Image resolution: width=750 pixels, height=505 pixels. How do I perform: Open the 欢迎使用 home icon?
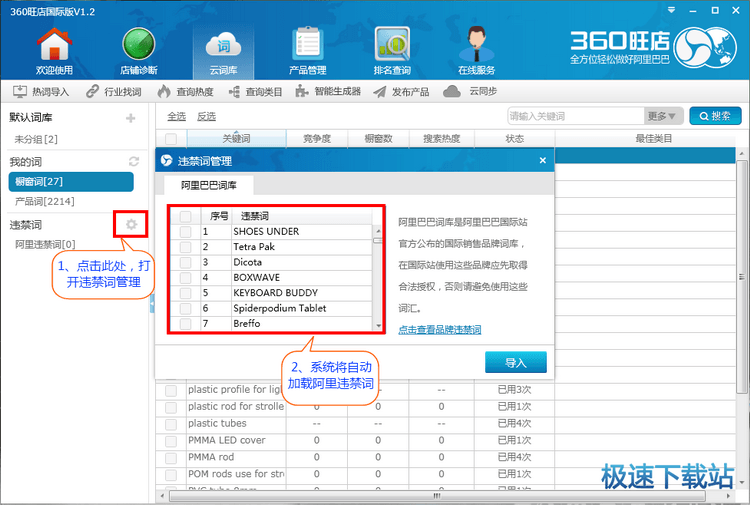point(55,51)
